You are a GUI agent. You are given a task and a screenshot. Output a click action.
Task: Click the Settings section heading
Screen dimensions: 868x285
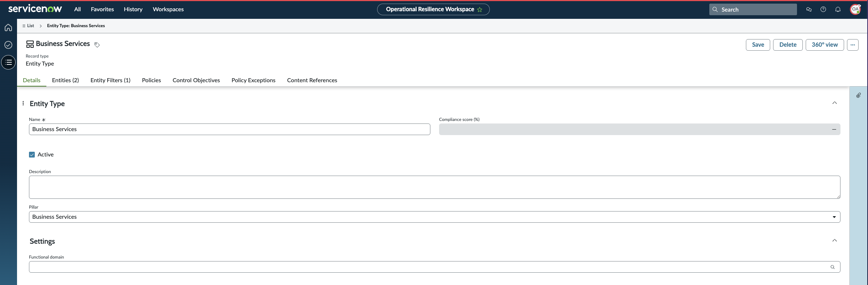pos(42,241)
